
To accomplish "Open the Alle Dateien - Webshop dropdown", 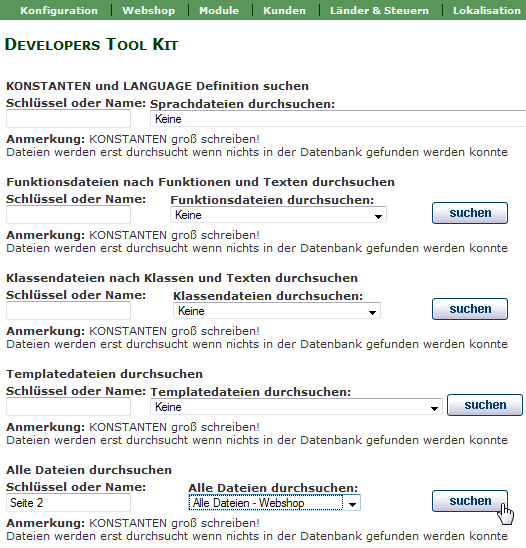I will pos(274,503).
